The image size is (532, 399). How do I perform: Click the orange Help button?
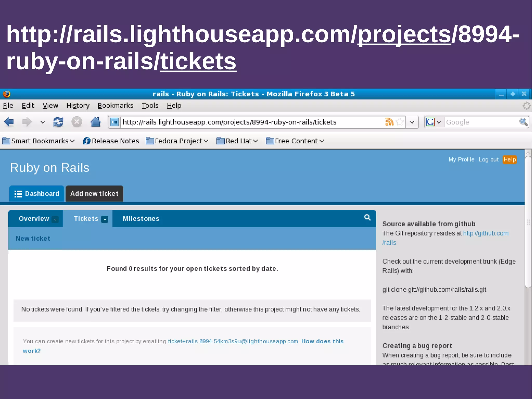click(509, 160)
